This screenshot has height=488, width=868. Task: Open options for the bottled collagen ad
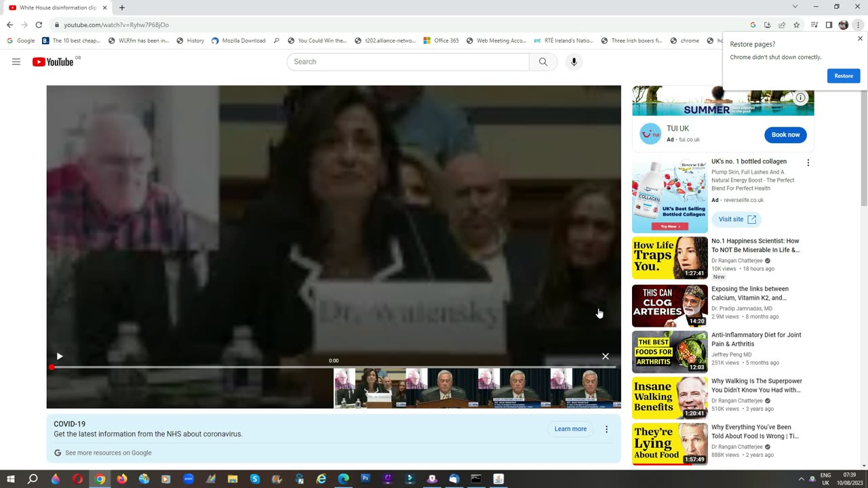coord(808,163)
